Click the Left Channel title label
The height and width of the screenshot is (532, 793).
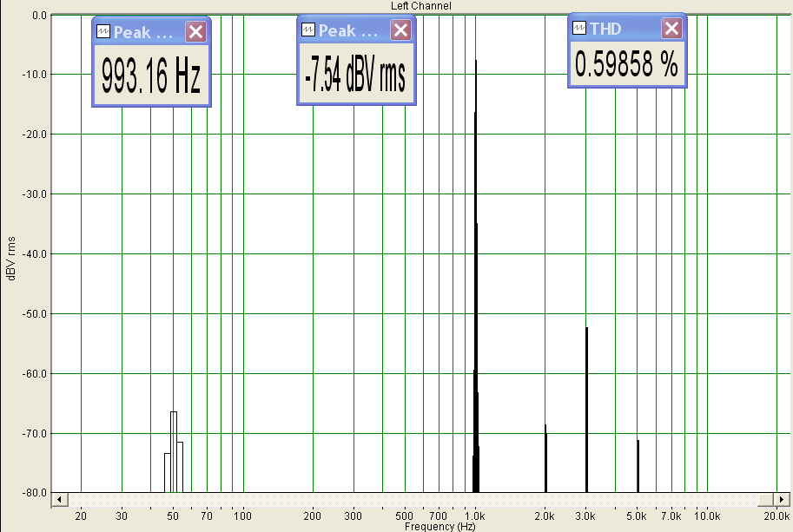420,6
